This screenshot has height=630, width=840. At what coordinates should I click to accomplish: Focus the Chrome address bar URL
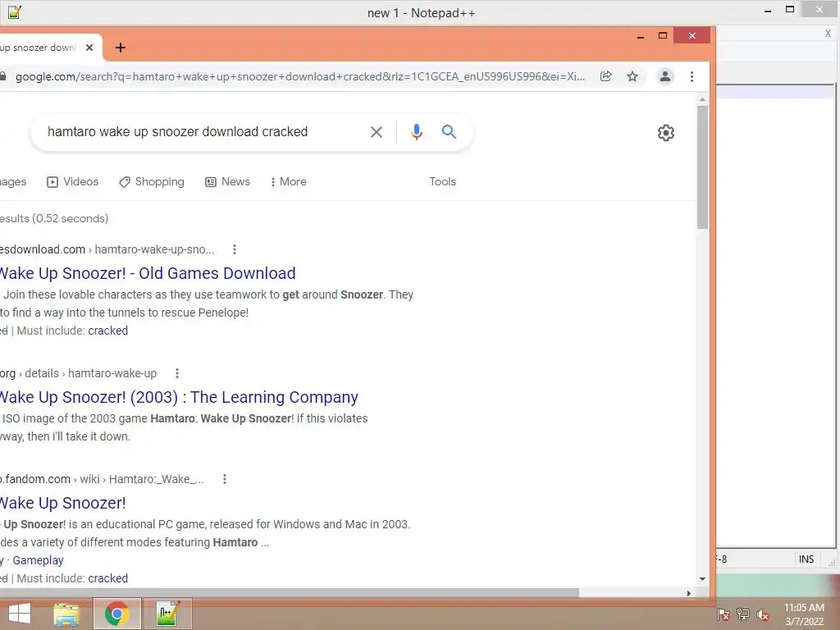(300, 76)
